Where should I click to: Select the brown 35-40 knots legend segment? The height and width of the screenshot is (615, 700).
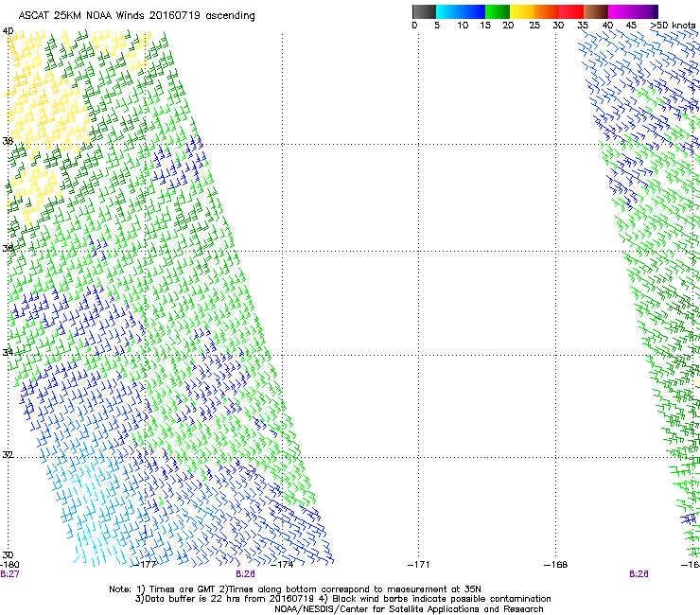pyautogui.click(x=596, y=11)
